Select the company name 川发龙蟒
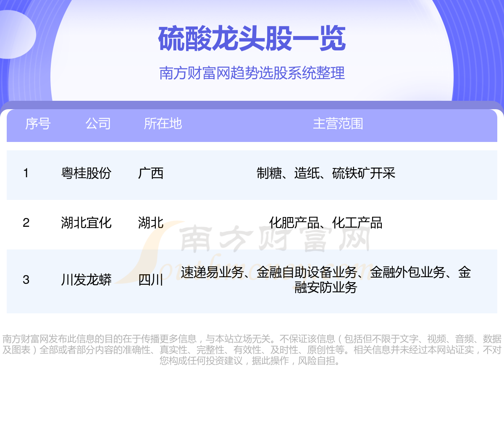 (x=86, y=280)
